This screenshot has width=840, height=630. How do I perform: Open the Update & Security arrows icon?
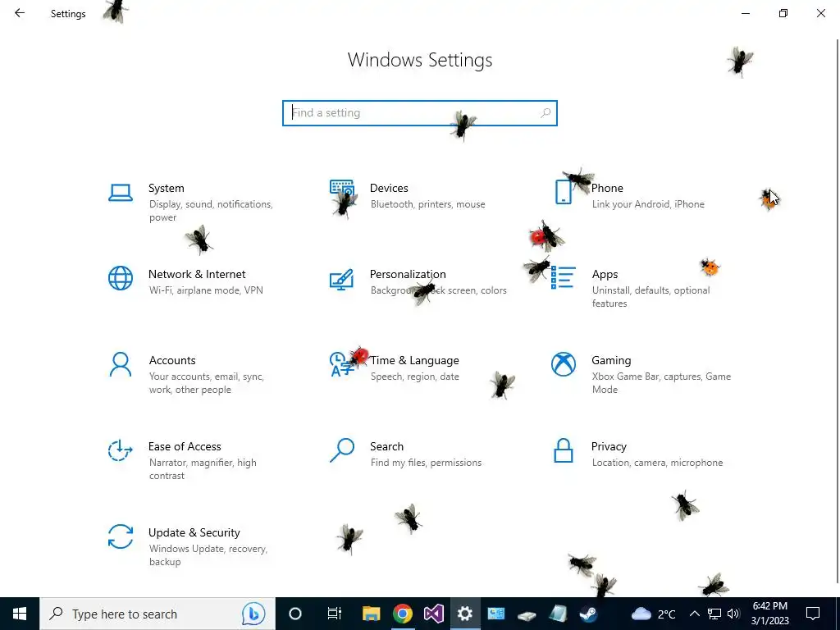121,536
